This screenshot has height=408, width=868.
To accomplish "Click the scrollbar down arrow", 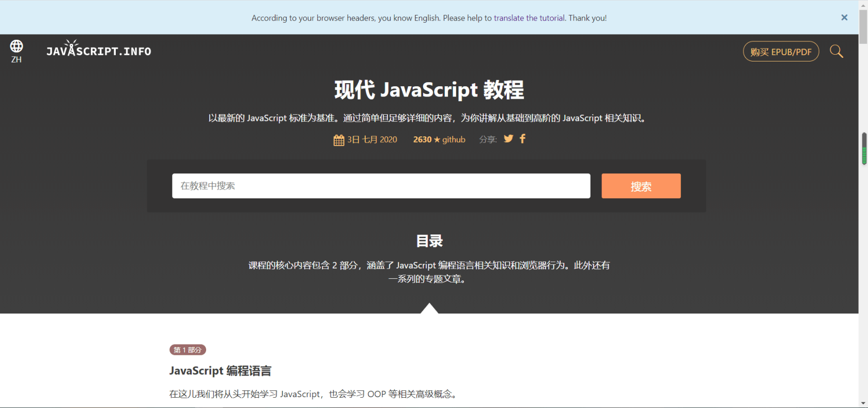I will click(x=863, y=403).
